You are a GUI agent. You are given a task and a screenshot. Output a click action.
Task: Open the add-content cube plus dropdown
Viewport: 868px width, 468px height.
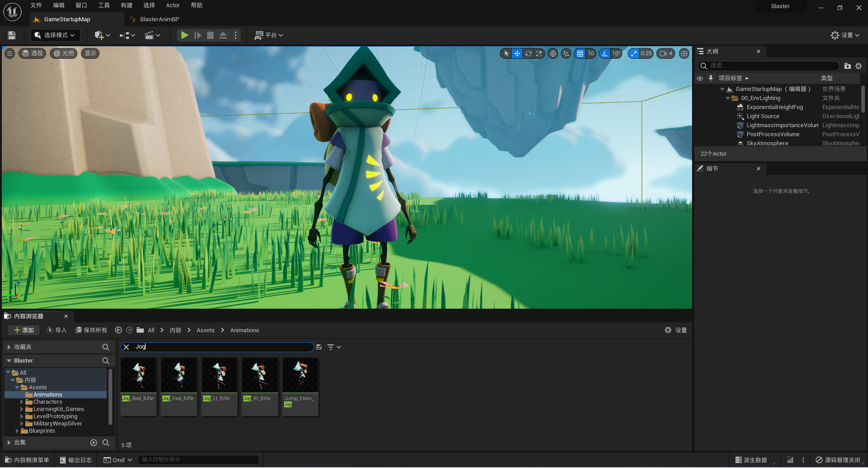tap(102, 35)
